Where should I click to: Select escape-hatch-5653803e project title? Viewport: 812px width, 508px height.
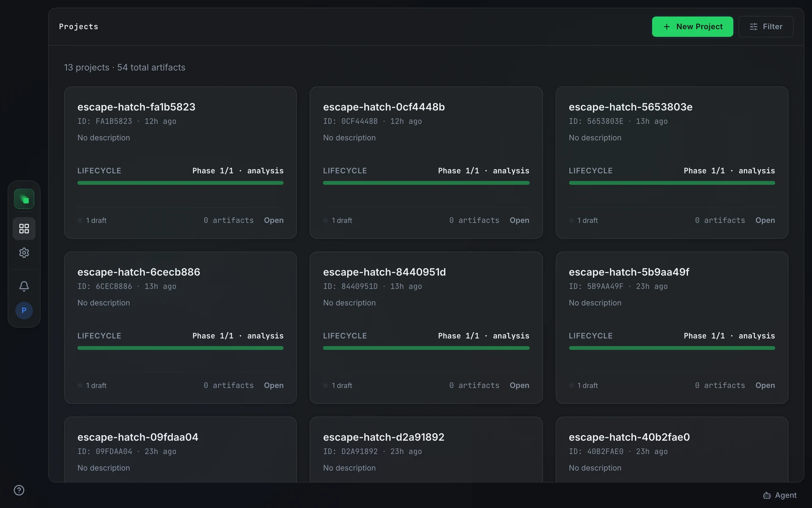[631, 107]
